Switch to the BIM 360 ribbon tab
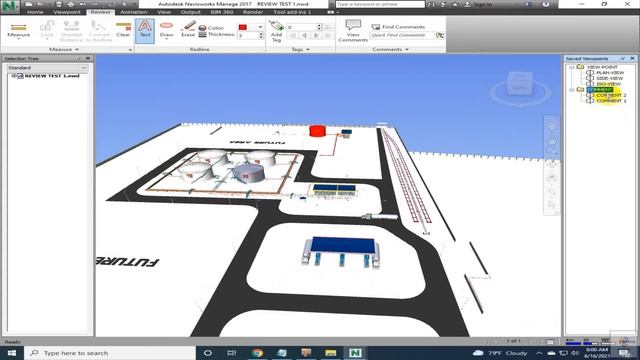The image size is (640, 360). (222, 12)
